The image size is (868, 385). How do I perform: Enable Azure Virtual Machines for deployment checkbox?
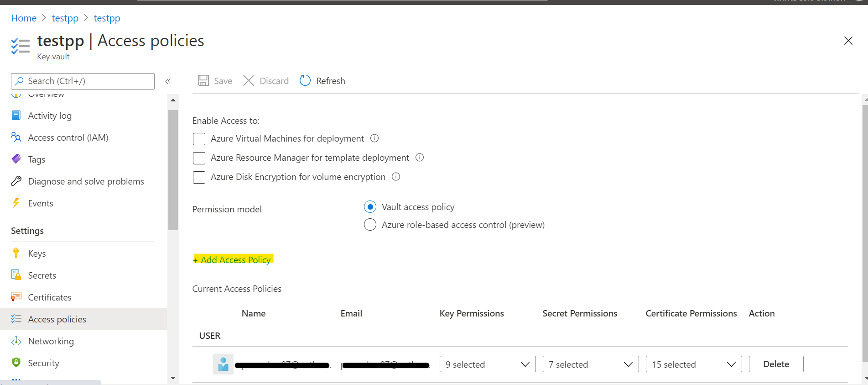(199, 139)
